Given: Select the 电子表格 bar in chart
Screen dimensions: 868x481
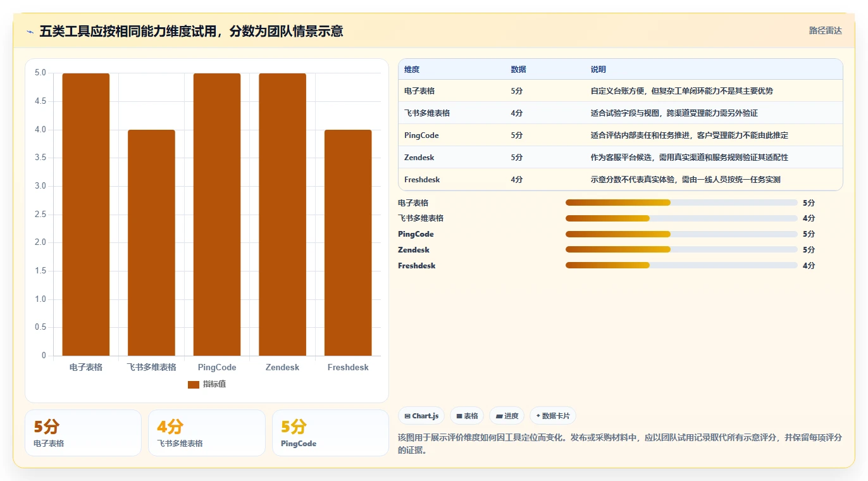Looking at the screenshot, I should click(x=86, y=215).
